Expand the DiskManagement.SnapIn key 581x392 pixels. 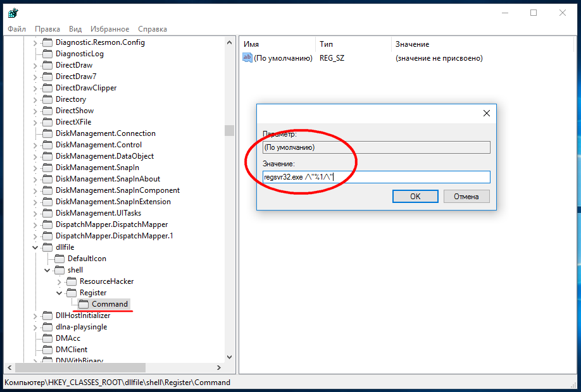(35, 168)
